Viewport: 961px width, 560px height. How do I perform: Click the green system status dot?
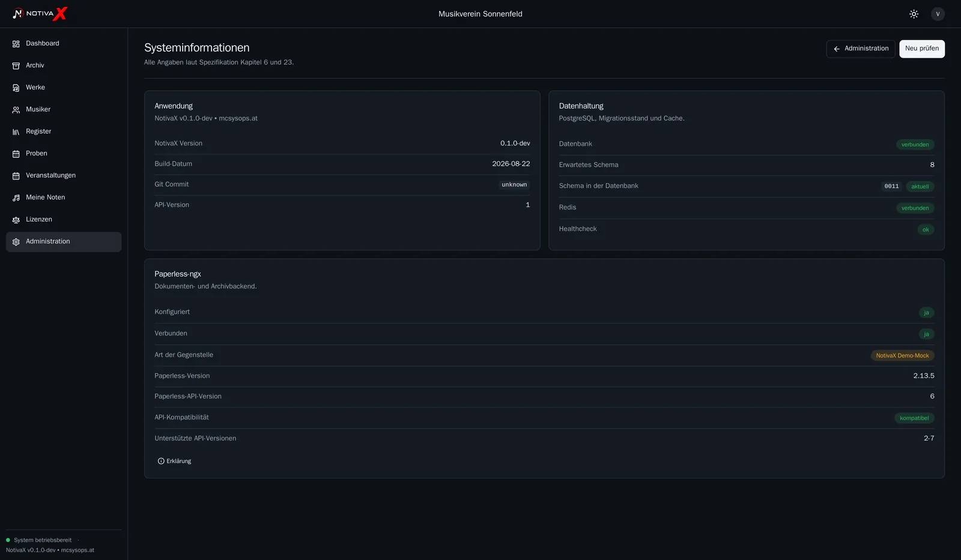[x=8, y=540]
